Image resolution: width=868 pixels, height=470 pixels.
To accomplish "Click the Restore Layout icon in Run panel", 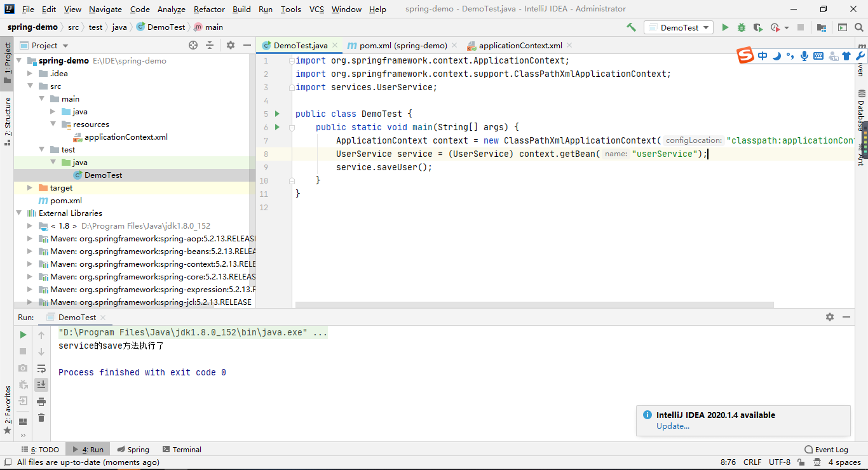I will [x=23, y=422].
